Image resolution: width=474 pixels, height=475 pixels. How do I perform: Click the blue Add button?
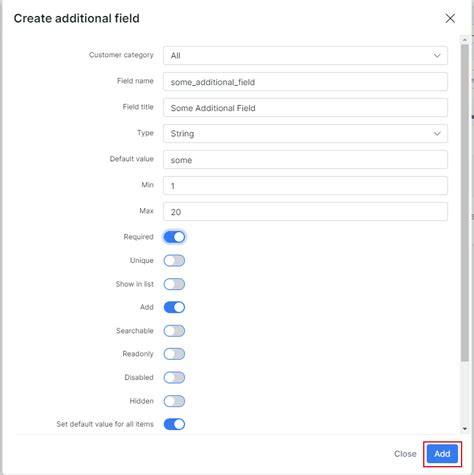[x=442, y=454]
